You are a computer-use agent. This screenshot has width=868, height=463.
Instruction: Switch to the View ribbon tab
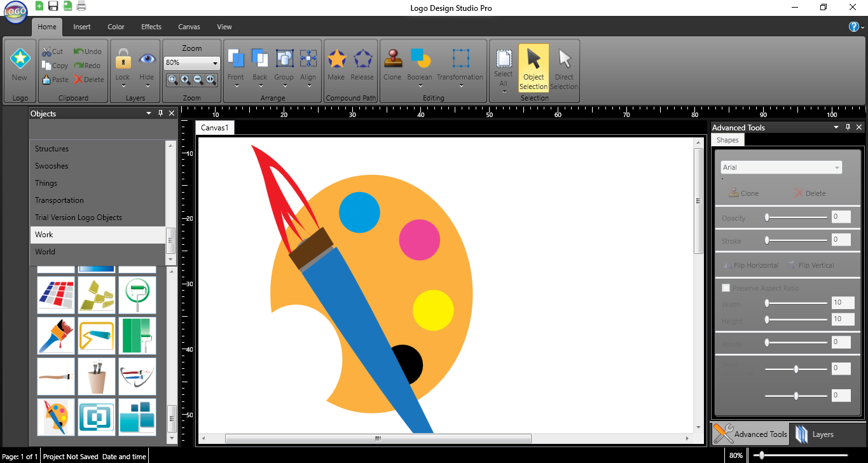(224, 27)
